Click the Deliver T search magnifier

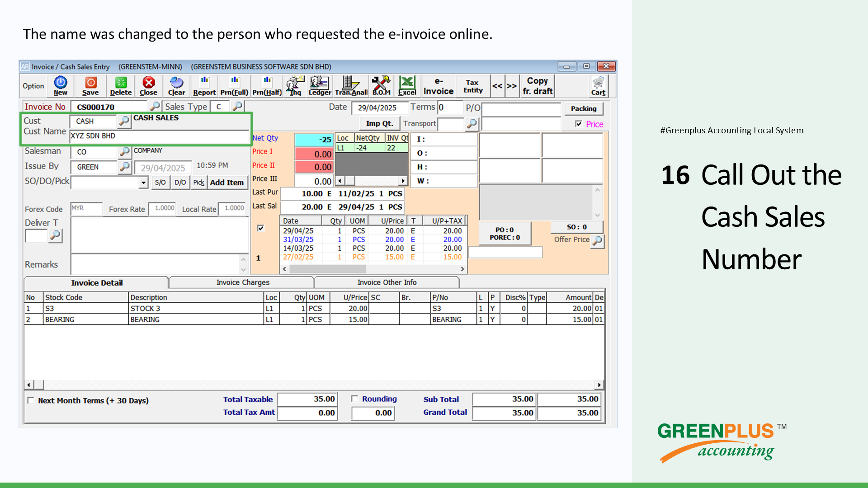55,235
